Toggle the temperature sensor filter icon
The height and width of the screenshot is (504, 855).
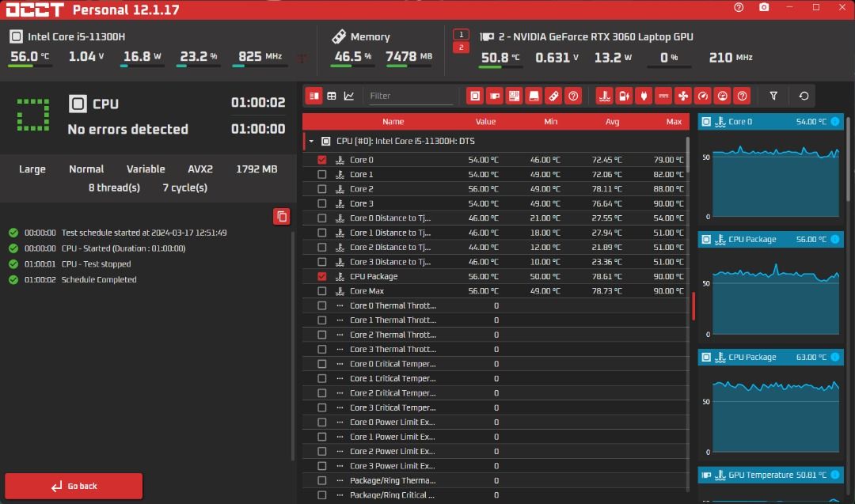pos(604,96)
